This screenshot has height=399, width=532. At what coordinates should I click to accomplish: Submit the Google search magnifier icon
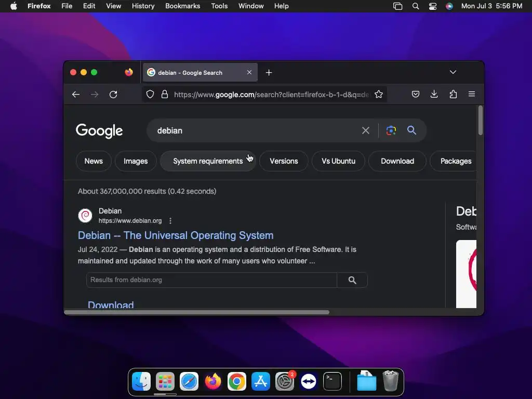411,130
